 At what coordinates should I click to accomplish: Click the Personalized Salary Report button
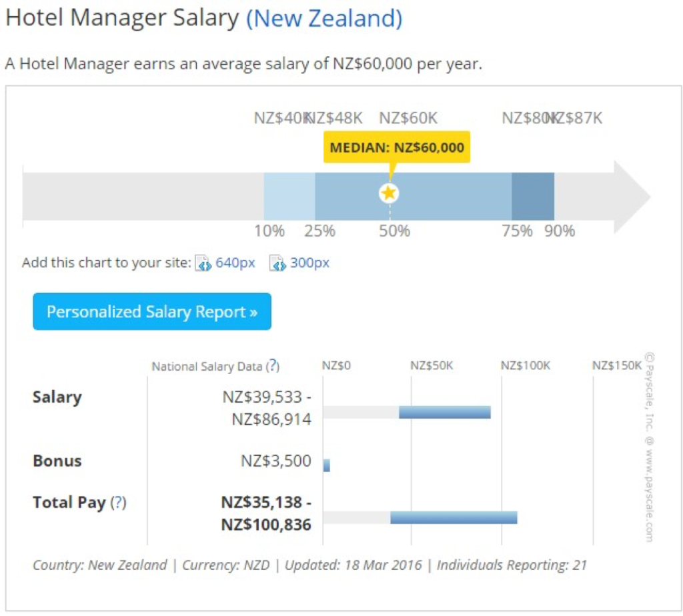tap(152, 312)
